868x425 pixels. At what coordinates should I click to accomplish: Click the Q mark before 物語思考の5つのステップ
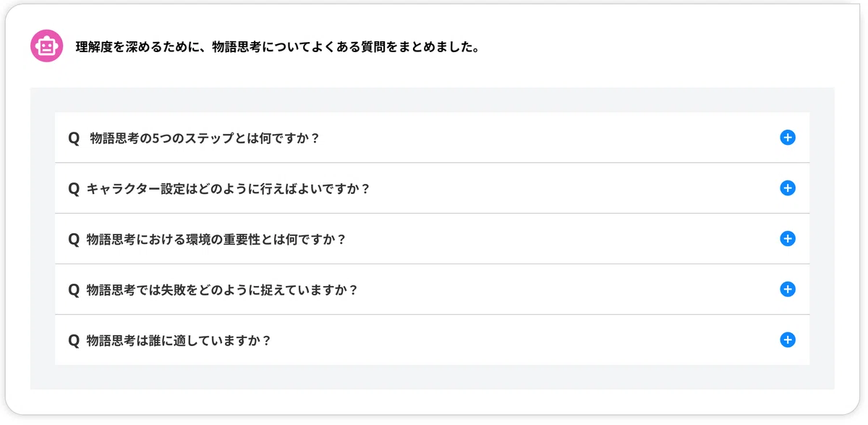click(74, 138)
